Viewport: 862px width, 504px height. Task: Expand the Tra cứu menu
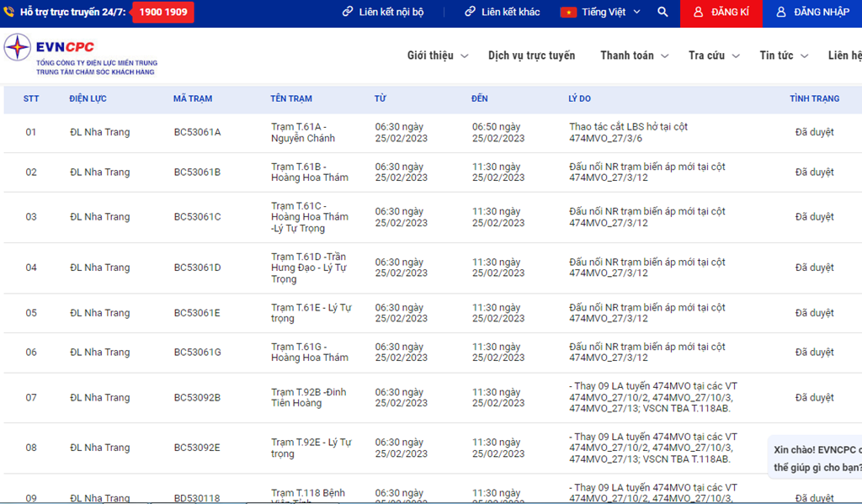[713, 56]
